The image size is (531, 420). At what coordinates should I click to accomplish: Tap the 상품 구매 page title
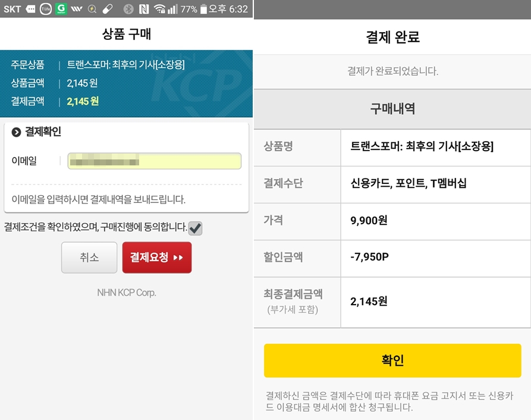[127, 35]
